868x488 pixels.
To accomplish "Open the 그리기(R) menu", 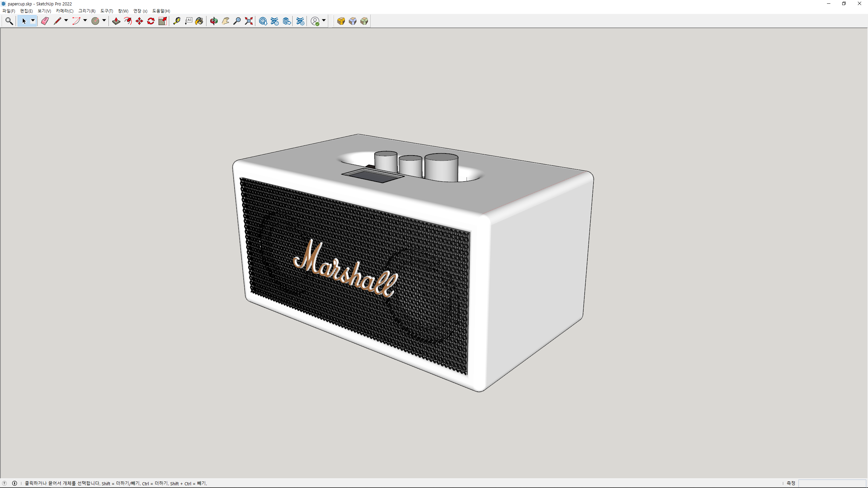I will click(87, 11).
